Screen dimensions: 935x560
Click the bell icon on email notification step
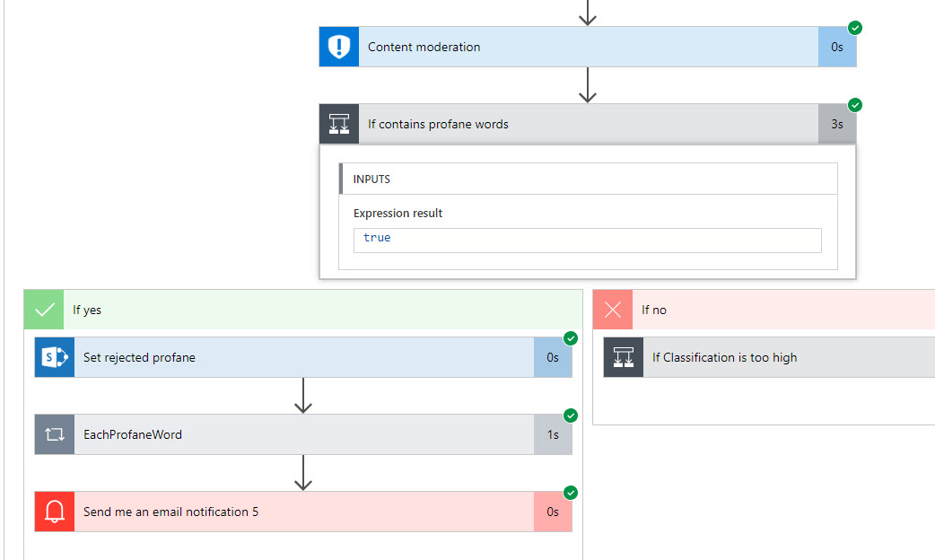[x=54, y=512]
